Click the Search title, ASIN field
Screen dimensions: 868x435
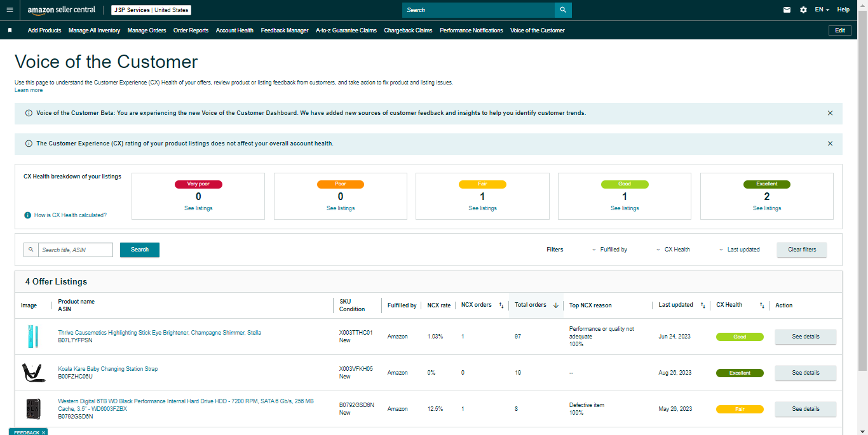pos(76,250)
